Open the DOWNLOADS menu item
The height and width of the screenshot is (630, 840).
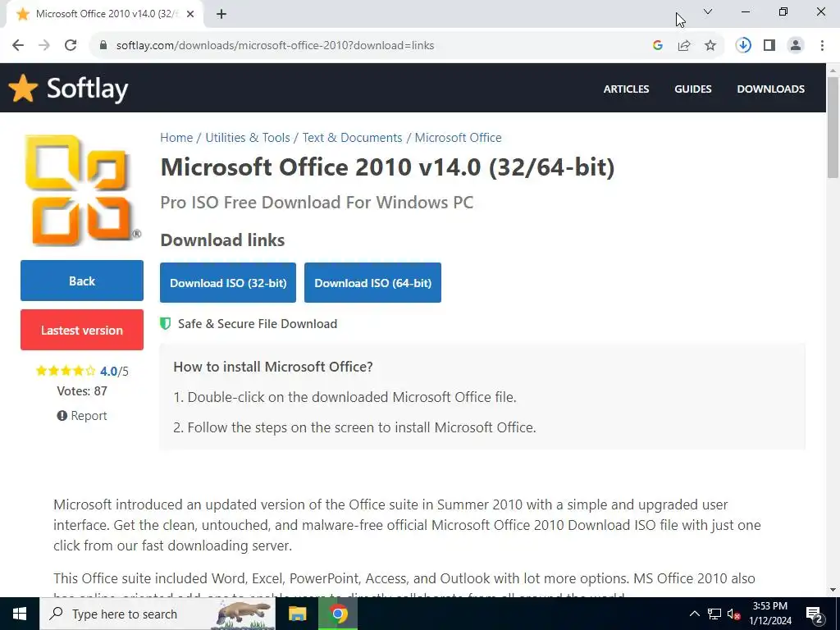[x=770, y=89]
